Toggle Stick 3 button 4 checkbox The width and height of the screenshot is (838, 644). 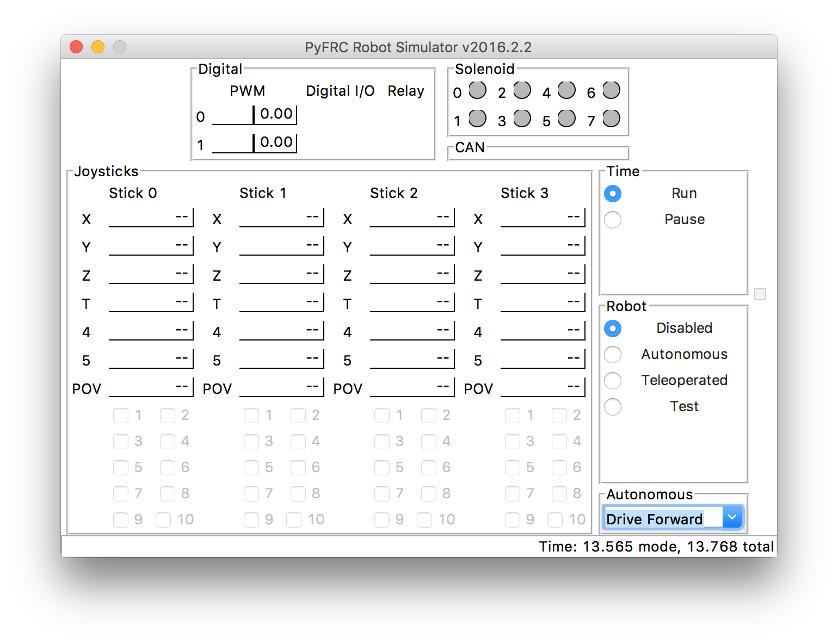(x=559, y=442)
